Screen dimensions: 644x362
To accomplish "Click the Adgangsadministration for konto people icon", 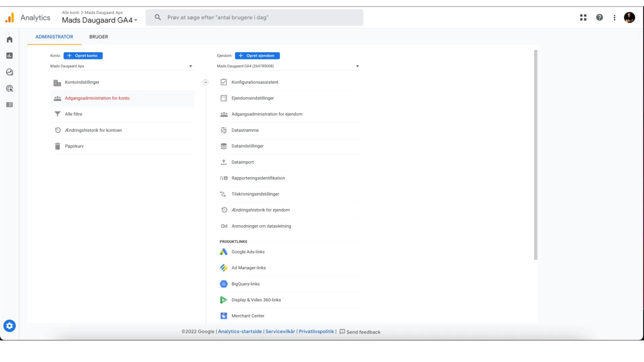I will tap(57, 98).
